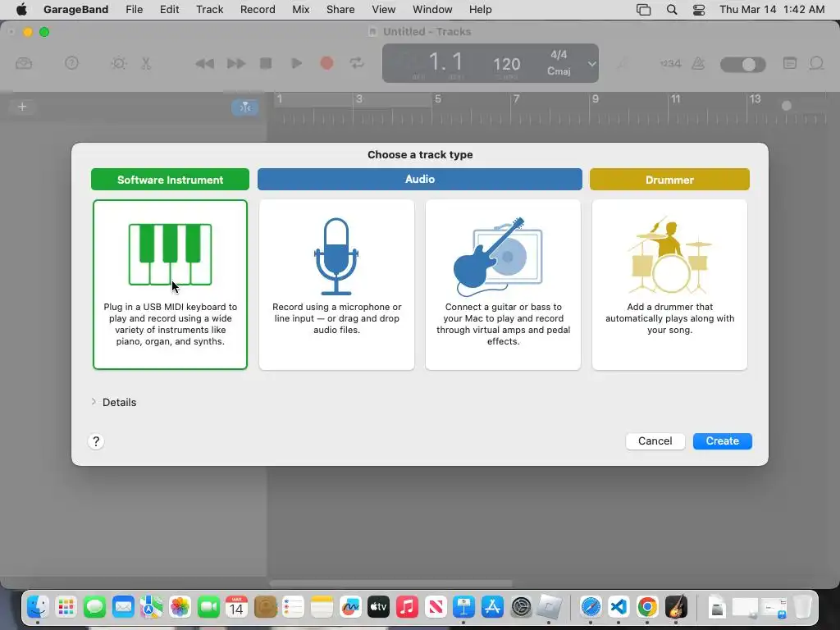
Task: Click the 4/4 time signature in the LCD
Action: pos(559,55)
